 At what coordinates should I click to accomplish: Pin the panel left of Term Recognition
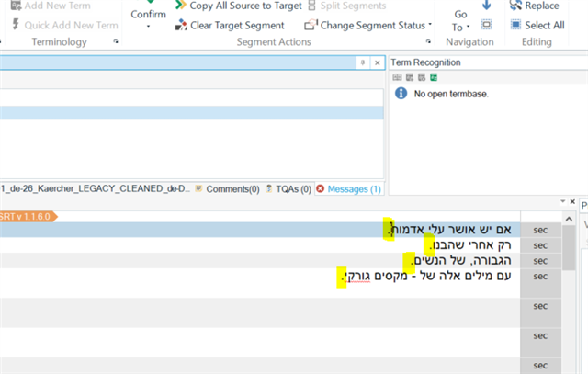pos(363,62)
